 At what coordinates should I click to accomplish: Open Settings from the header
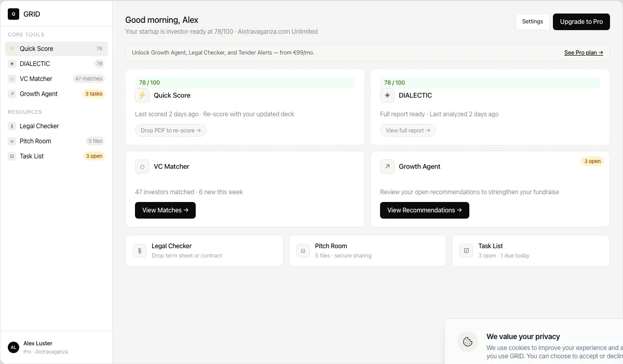[532, 21]
